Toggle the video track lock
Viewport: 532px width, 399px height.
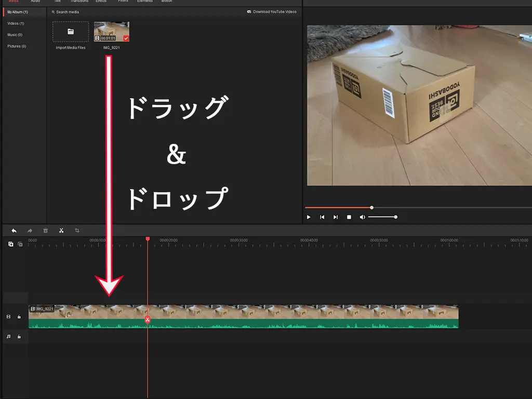(19, 316)
